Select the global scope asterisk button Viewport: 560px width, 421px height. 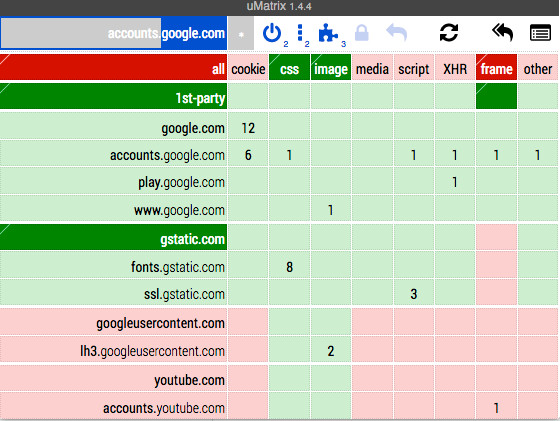(241, 33)
